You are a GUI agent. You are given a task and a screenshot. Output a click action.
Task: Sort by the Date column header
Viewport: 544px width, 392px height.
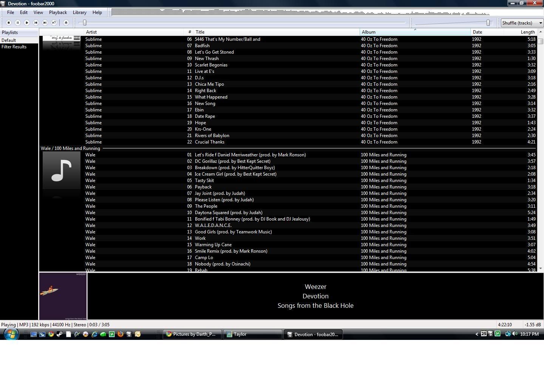487,32
